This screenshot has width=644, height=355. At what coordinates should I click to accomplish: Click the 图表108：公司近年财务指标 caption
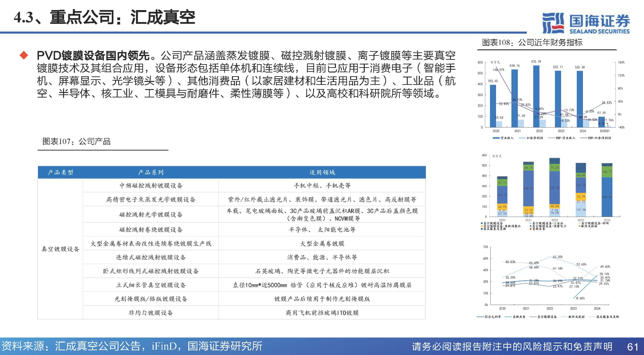click(532, 43)
